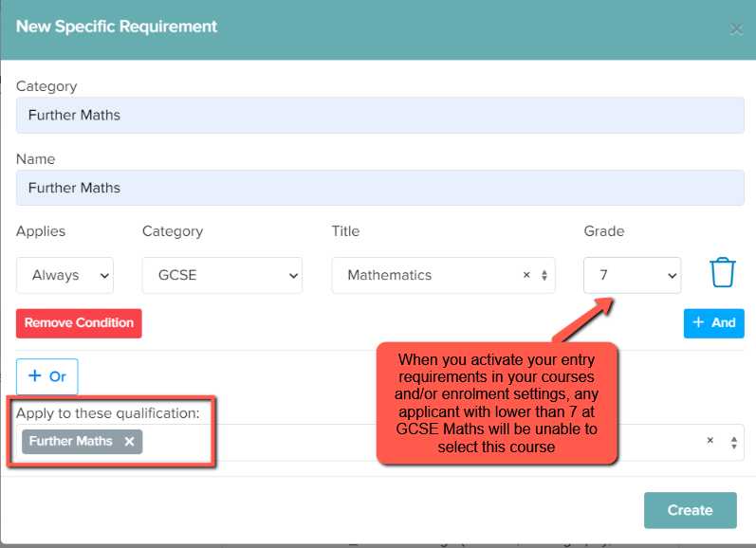
Task: Open qualifications list via up-down arrows
Action: coord(734,443)
